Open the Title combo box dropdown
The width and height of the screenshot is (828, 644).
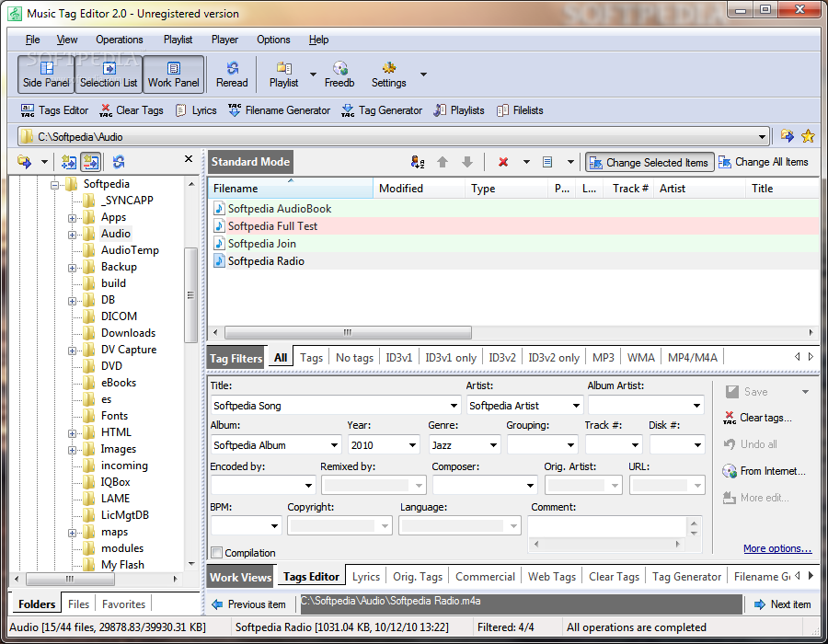[x=454, y=406]
